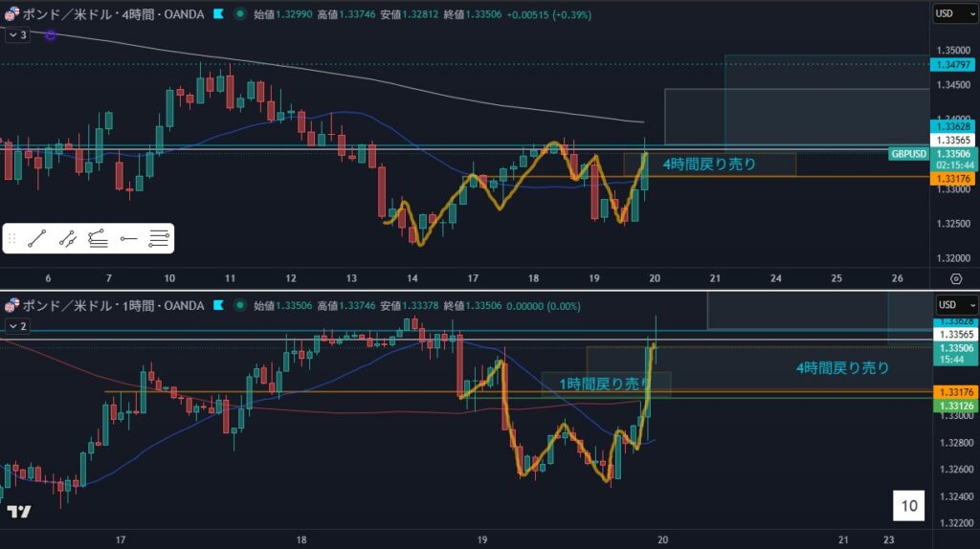Click the TradingView logo in lower chart
The width and height of the screenshot is (980, 549).
coord(19,512)
